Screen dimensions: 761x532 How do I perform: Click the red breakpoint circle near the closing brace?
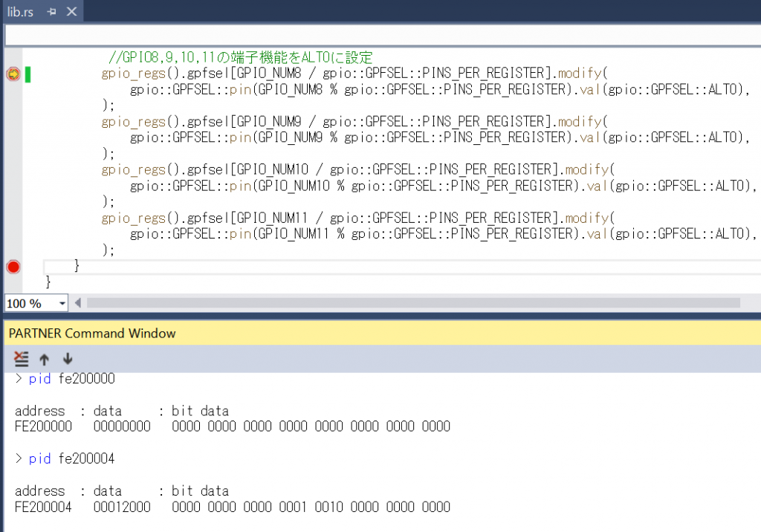point(12,266)
